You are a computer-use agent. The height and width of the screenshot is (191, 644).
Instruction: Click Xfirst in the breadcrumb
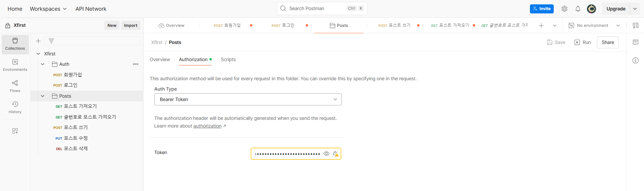coord(157,42)
